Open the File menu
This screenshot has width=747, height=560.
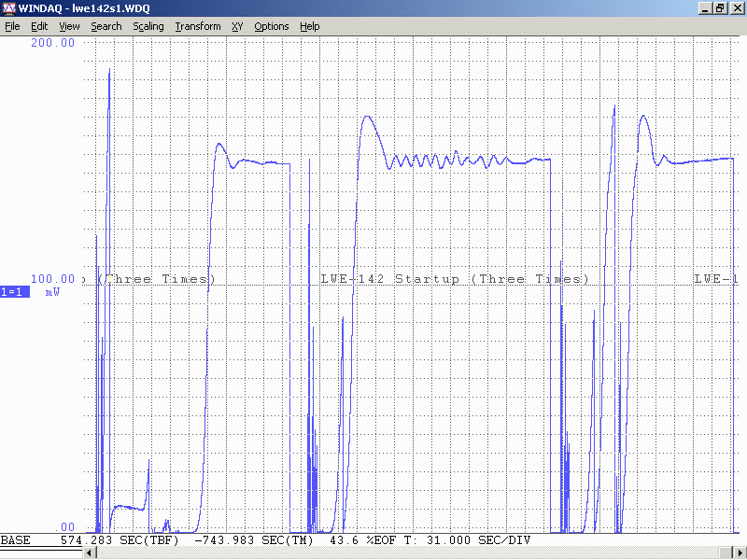(x=12, y=26)
